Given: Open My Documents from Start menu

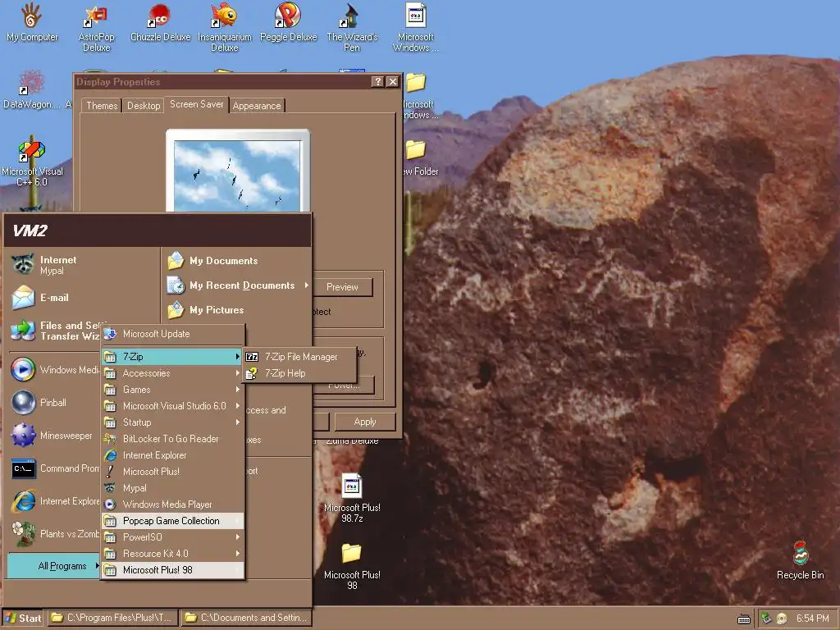Looking at the screenshot, I should tap(237, 261).
